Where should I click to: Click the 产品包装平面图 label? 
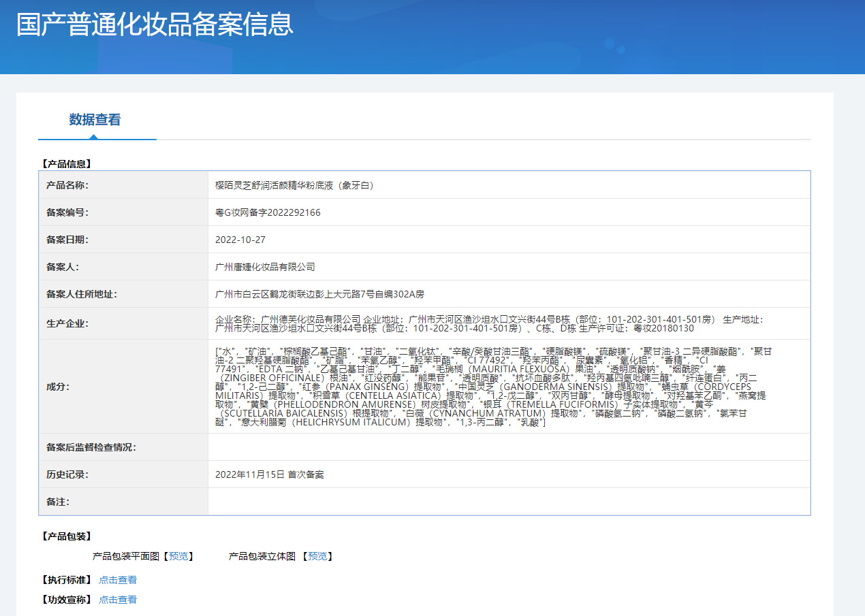click(126, 557)
